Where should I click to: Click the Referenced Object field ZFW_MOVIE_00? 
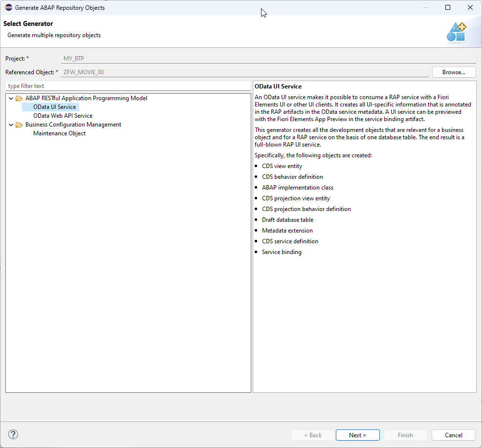point(245,72)
